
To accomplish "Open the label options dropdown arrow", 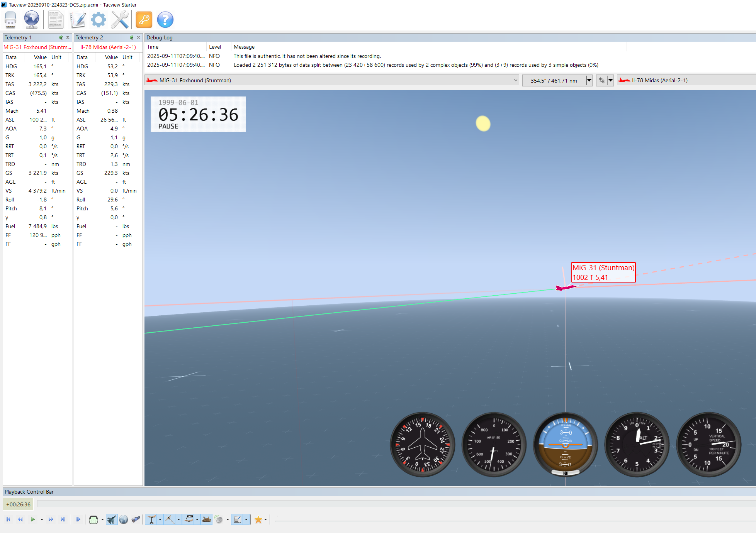I will tap(197, 519).
